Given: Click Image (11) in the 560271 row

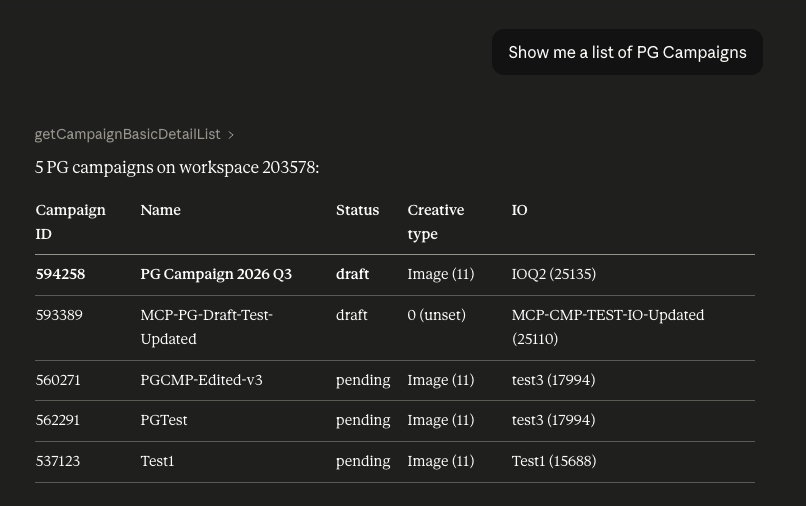Looking at the screenshot, I should point(441,380).
